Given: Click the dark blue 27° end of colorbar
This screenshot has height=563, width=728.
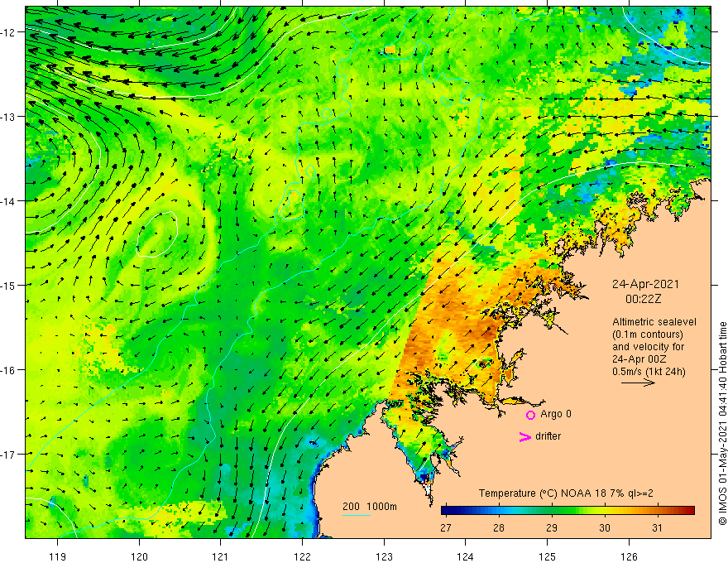Looking at the screenshot, I should 446,511.
